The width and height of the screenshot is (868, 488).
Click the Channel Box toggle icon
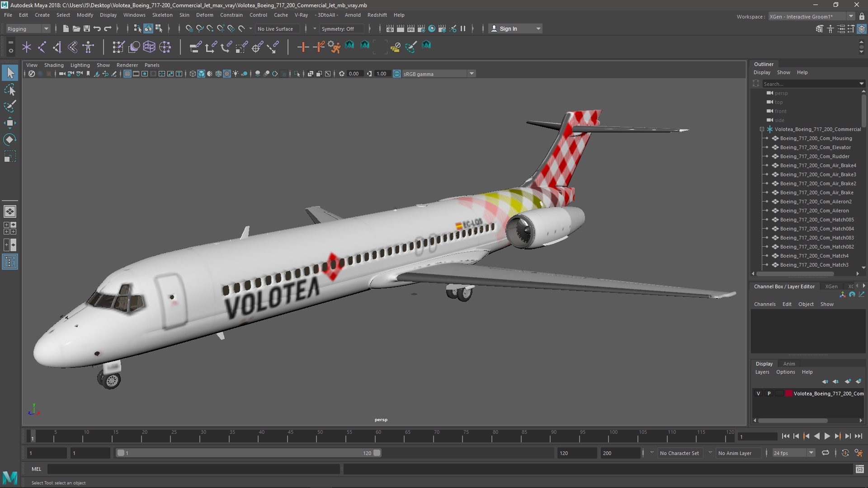pos(862,29)
